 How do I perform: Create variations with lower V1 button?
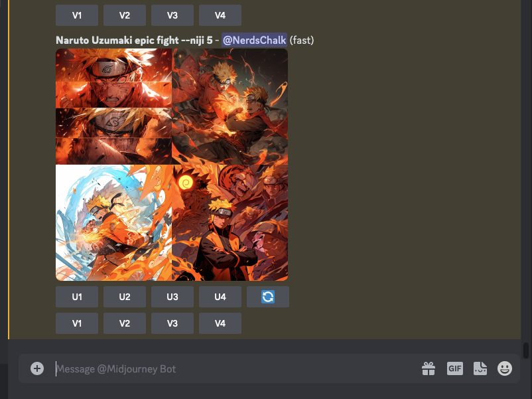(x=77, y=323)
